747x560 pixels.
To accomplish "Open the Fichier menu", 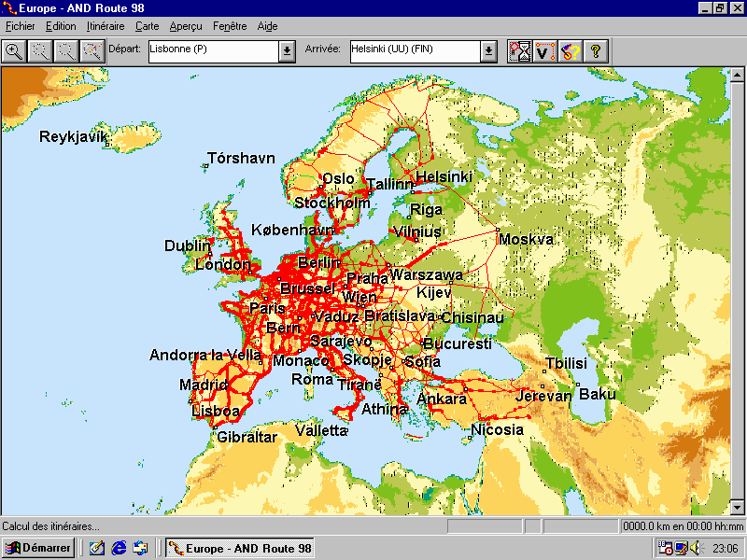I will point(20,26).
